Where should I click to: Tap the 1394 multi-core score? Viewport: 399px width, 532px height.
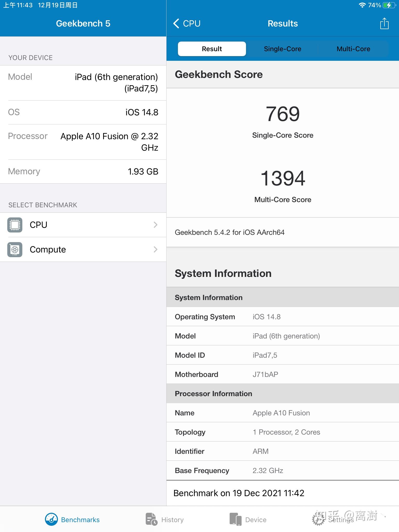(x=283, y=178)
